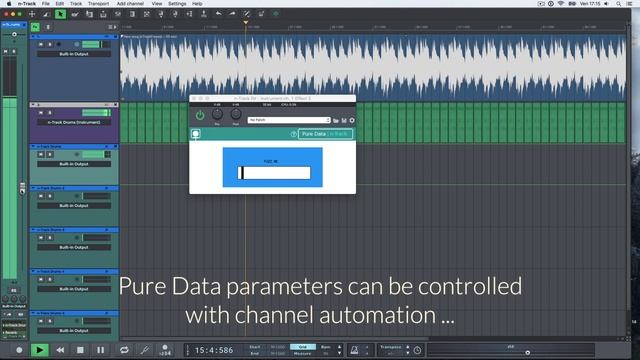Click the question mark help icon beside Pure Data
Viewport: 640px width, 360px height.
coord(293,134)
